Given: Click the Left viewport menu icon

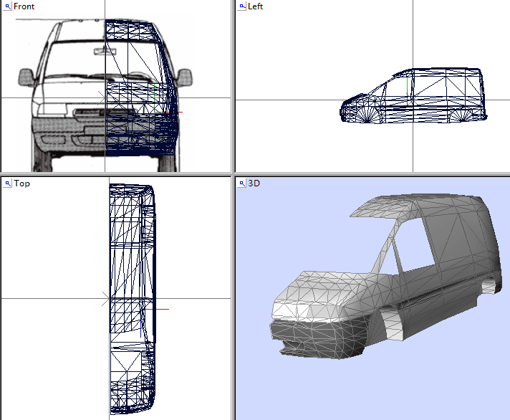Looking at the screenshot, I should (241, 6).
